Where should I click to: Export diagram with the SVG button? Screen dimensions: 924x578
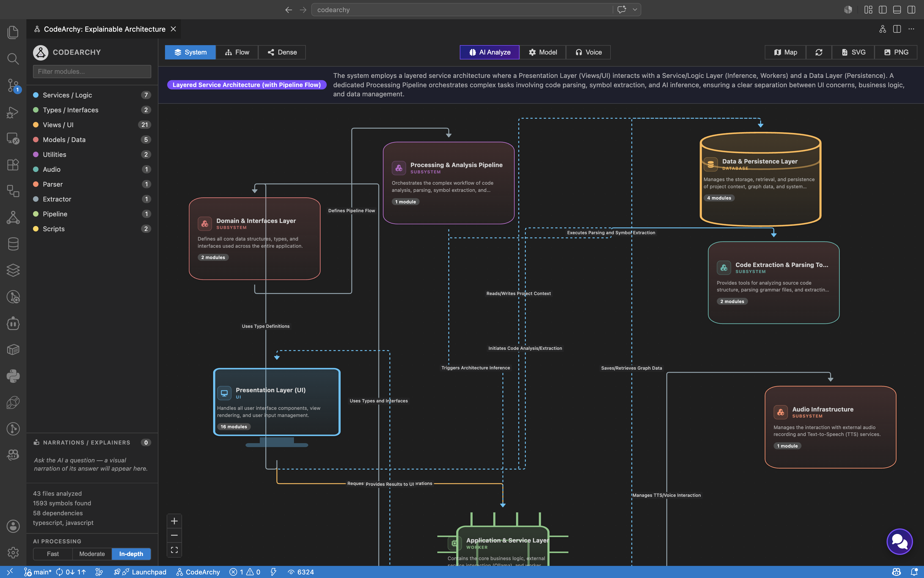[x=853, y=52]
